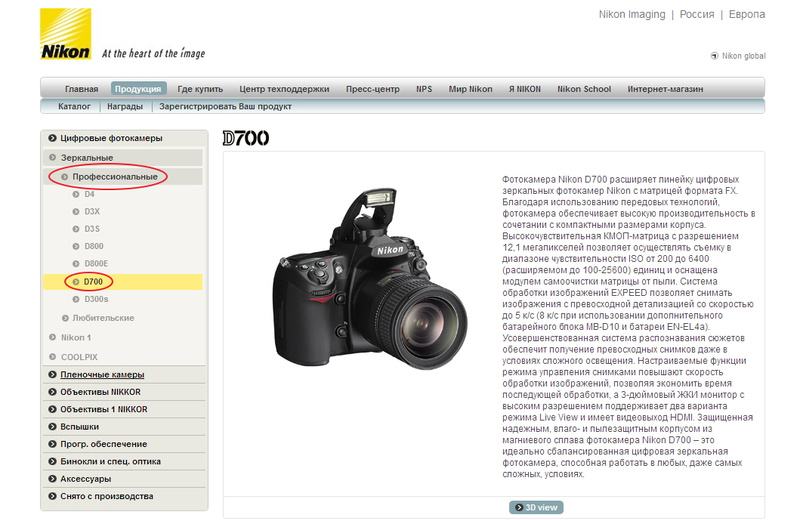
Task: Click the Nikon logo
Action: pyautogui.click(x=66, y=38)
